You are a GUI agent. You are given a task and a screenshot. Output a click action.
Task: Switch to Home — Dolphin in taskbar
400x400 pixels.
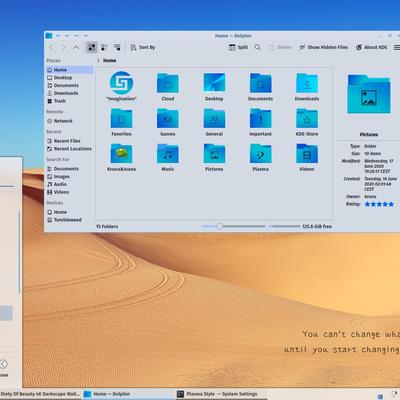click(128, 394)
